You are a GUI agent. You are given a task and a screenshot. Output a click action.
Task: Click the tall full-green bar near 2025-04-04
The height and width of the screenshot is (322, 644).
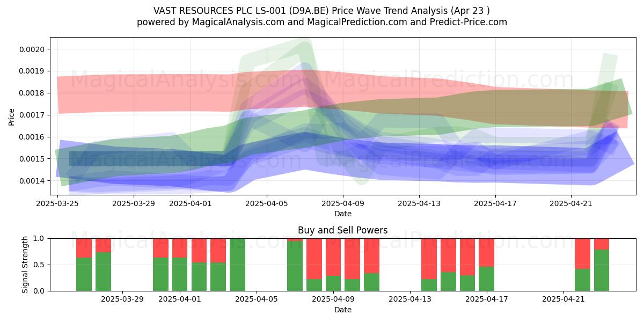point(237,265)
